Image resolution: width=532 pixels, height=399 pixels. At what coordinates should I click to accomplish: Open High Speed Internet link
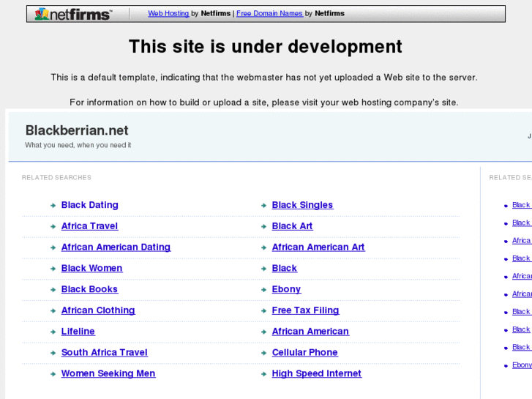pos(317,373)
